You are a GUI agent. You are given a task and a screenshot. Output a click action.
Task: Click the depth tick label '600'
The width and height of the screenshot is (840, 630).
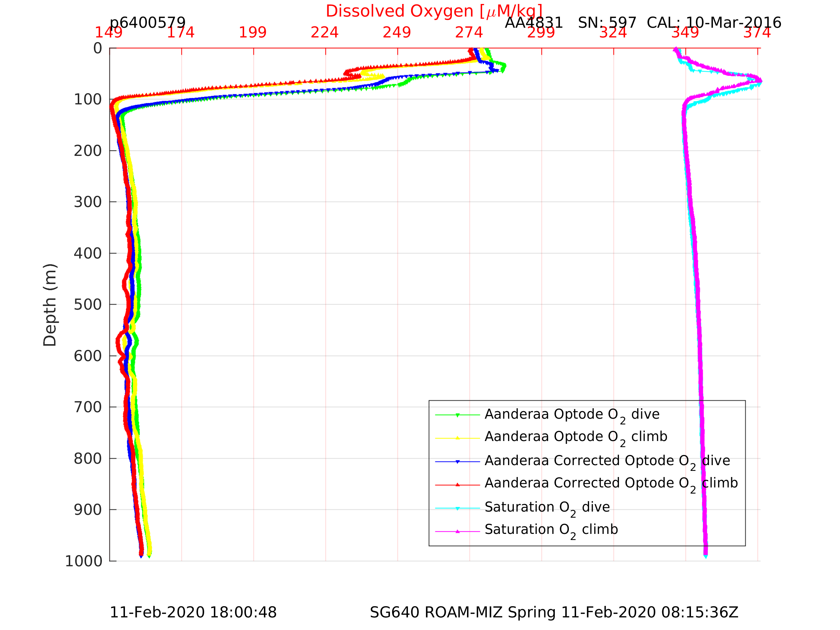88,356
